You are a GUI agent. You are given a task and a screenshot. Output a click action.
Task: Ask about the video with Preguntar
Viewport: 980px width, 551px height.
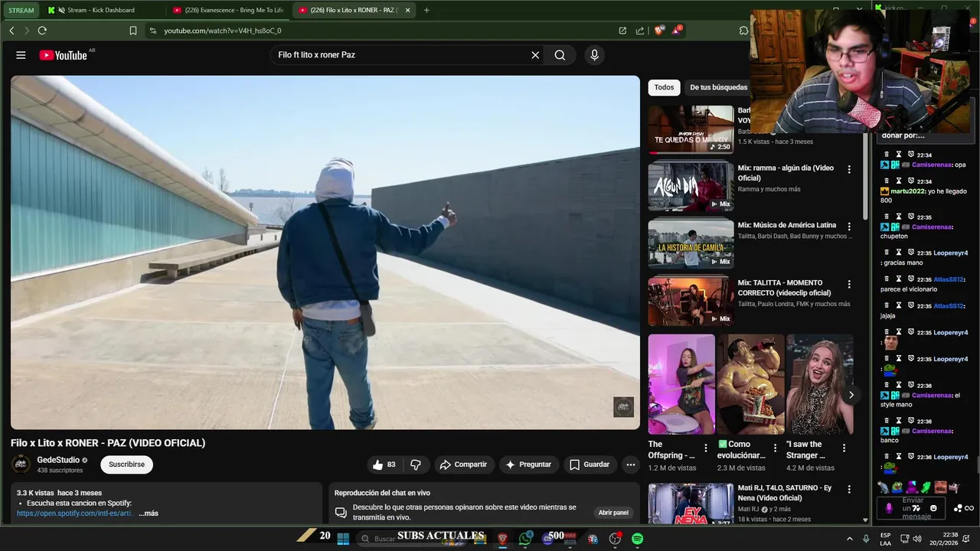point(528,465)
